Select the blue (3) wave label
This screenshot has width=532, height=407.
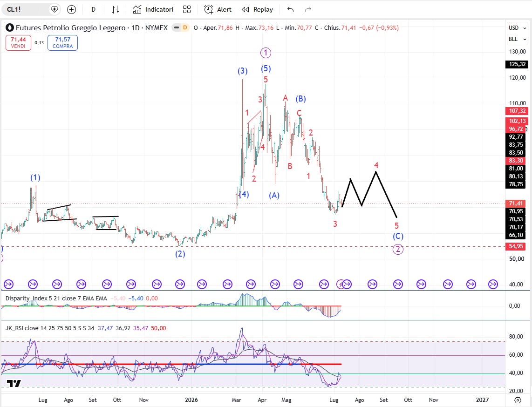click(242, 71)
